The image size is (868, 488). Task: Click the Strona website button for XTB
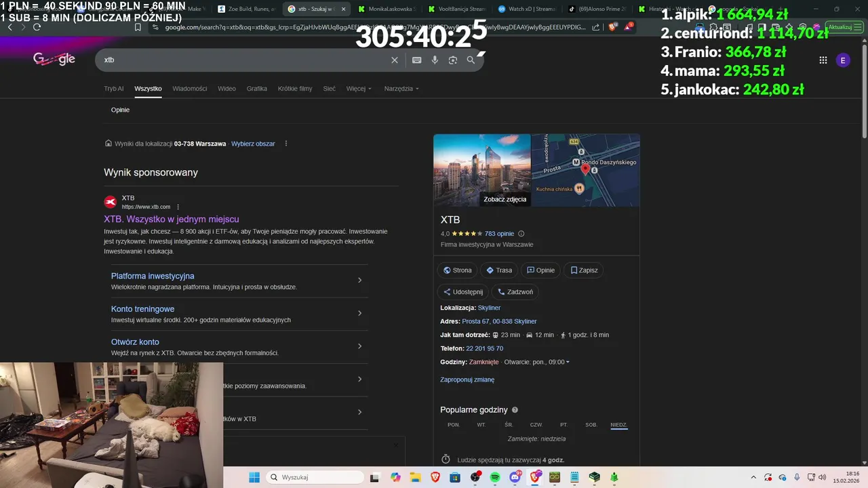click(457, 270)
